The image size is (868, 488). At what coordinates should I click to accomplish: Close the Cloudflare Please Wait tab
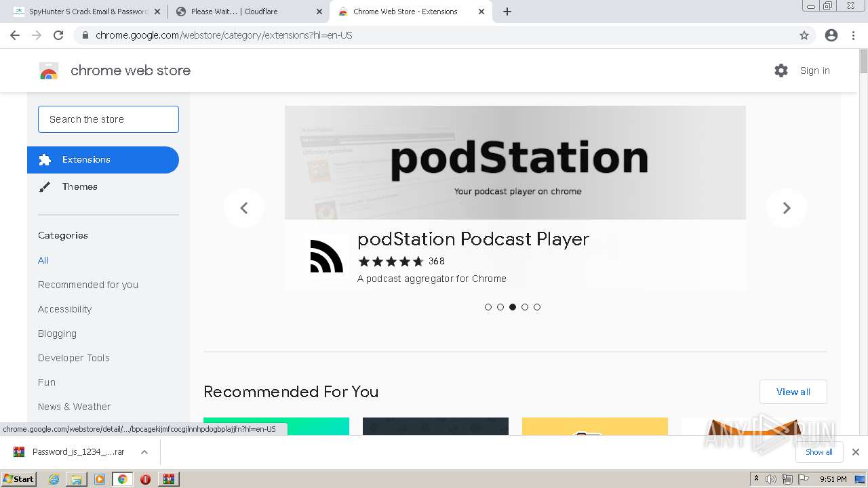click(319, 12)
